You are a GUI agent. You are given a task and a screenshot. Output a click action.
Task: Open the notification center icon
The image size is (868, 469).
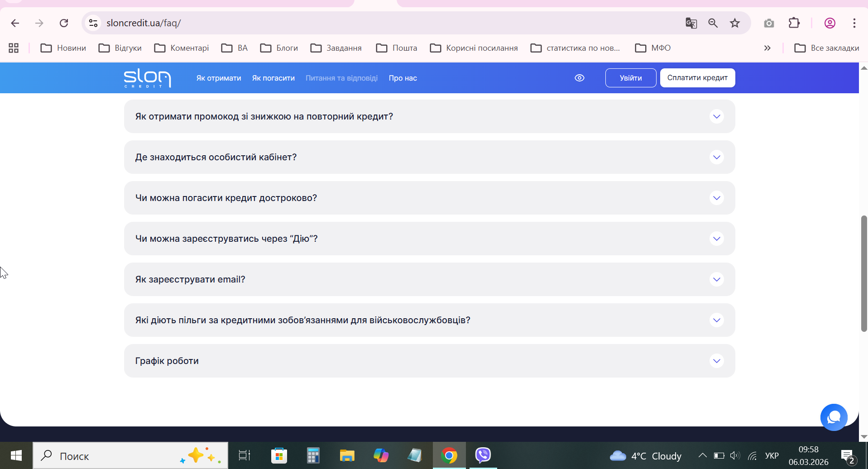[848, 456]
